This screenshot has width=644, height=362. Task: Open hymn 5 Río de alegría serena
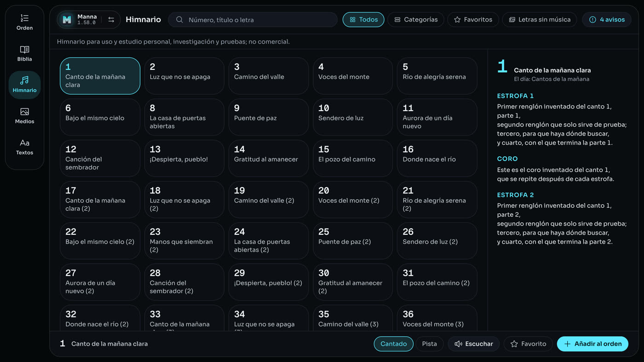[437, 76]
